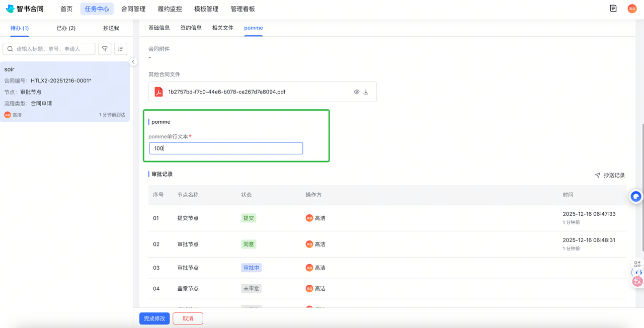Click the 取消 button
Viewport: 644px width, 328px height.
[x=188, y=318]
